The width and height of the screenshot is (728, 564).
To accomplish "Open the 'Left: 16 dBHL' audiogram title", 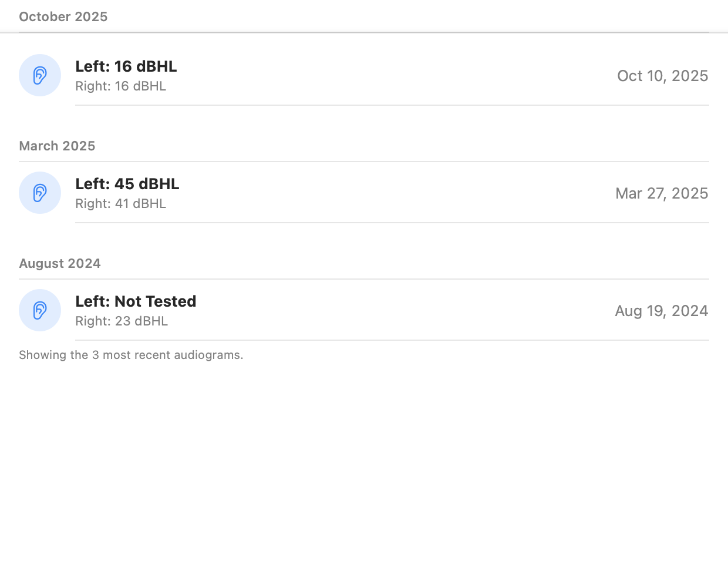I will point(126,66).
